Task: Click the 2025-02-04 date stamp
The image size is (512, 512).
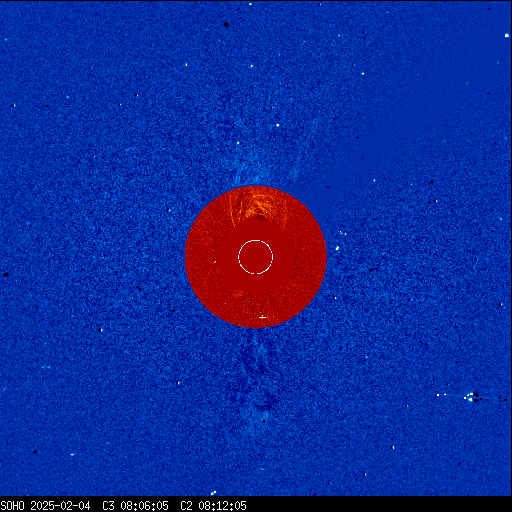Action: click(x=60, y=506)
